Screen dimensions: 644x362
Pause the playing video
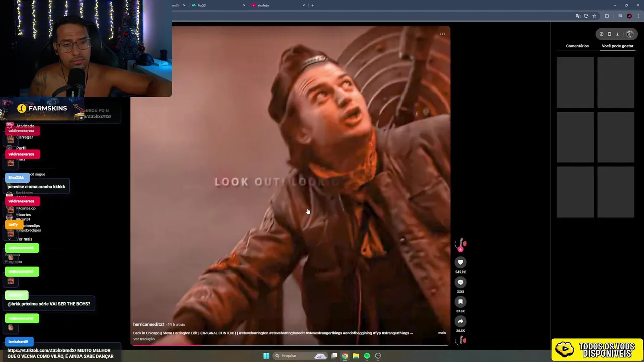pyautogui.click(x=290, y=185)
